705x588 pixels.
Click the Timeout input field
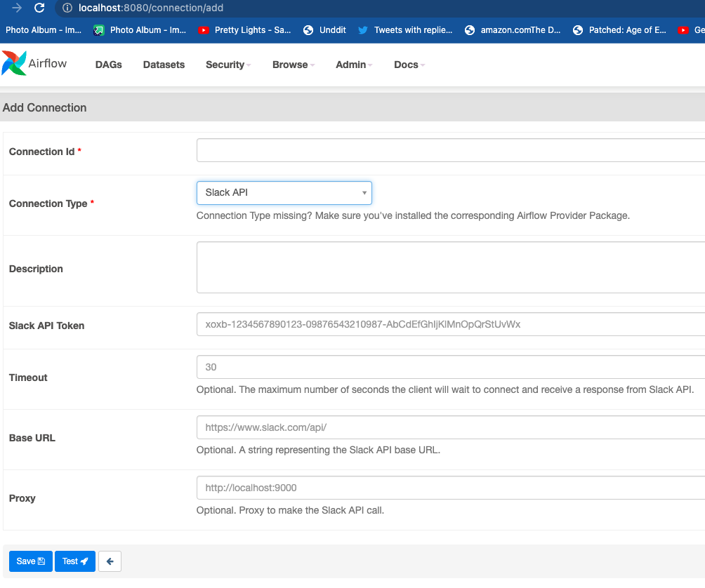(x=451, y=367)
